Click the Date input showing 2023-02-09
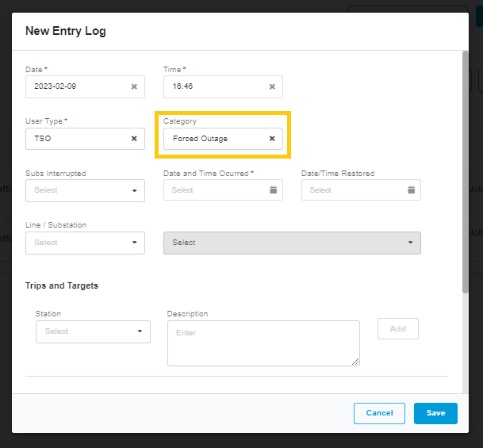Viewport: 483px width, 448px height. click(x=77, y=86)
